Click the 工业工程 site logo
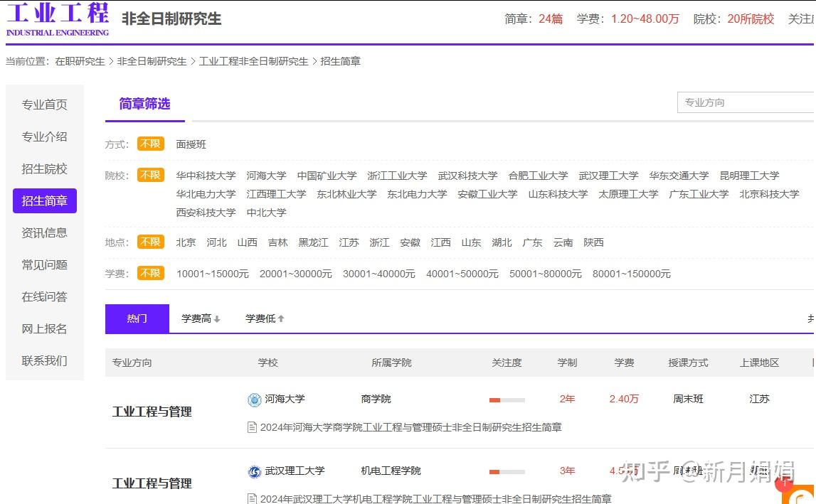 (x=57, y=19)
